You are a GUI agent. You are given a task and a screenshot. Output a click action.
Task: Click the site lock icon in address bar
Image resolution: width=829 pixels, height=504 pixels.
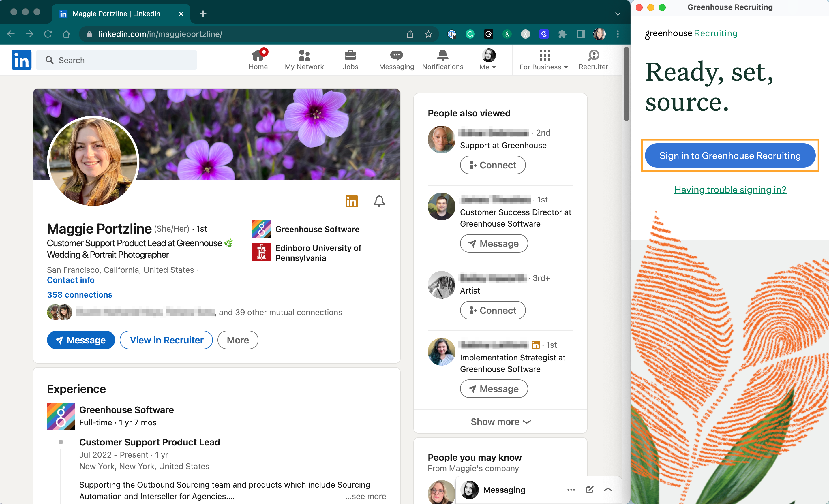pos(89,34)
